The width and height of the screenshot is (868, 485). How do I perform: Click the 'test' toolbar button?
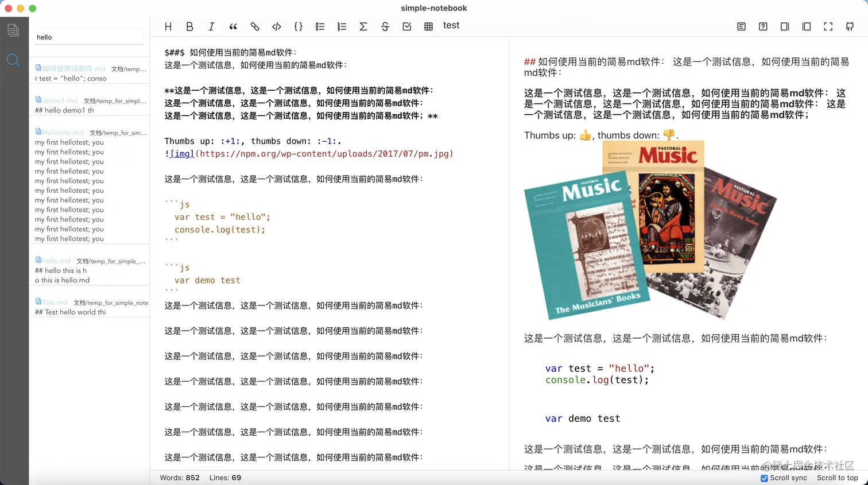coord(451,25)
